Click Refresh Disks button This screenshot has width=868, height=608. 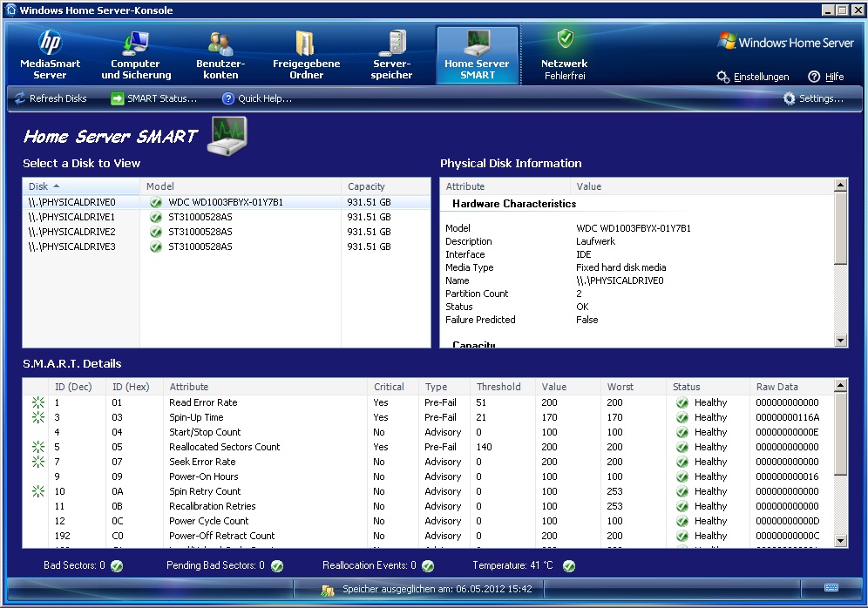point(51,98)
